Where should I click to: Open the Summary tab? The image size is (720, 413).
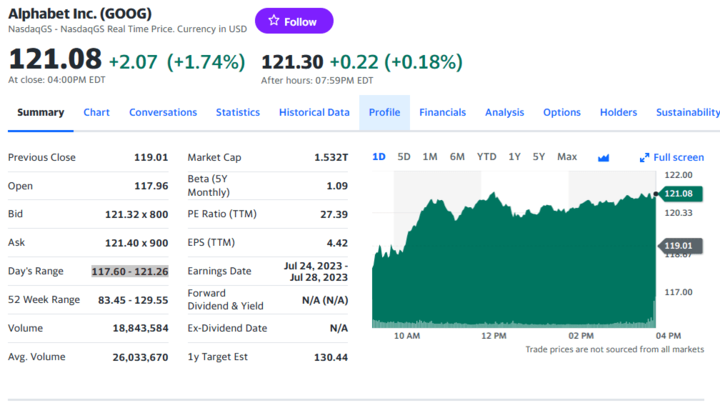(x=40, y=113)
